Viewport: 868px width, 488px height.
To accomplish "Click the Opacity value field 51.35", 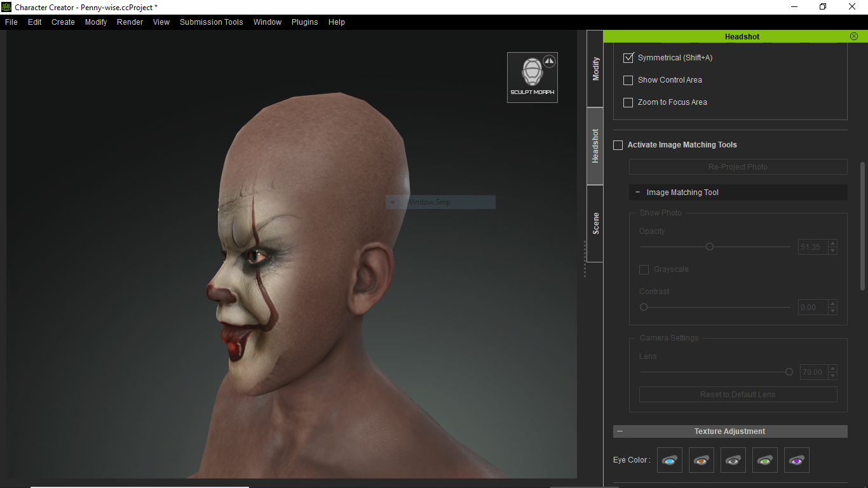I will (813, 247).
